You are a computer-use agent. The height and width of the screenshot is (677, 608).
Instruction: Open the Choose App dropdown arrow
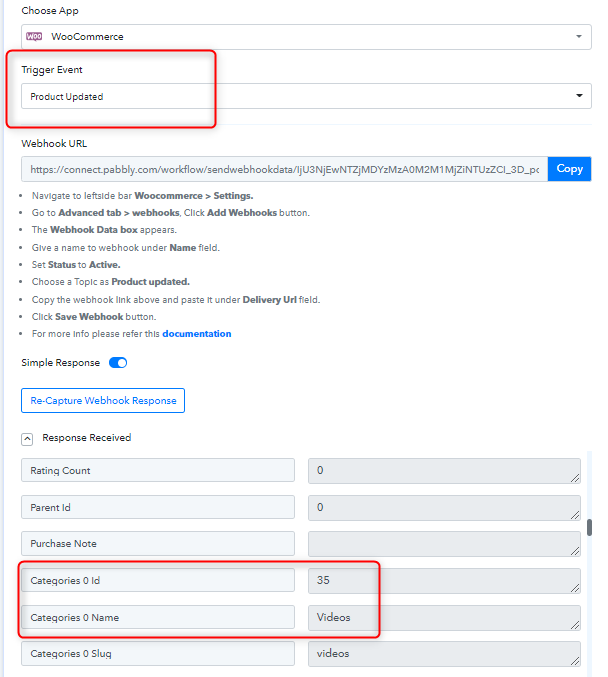point(578,37)
